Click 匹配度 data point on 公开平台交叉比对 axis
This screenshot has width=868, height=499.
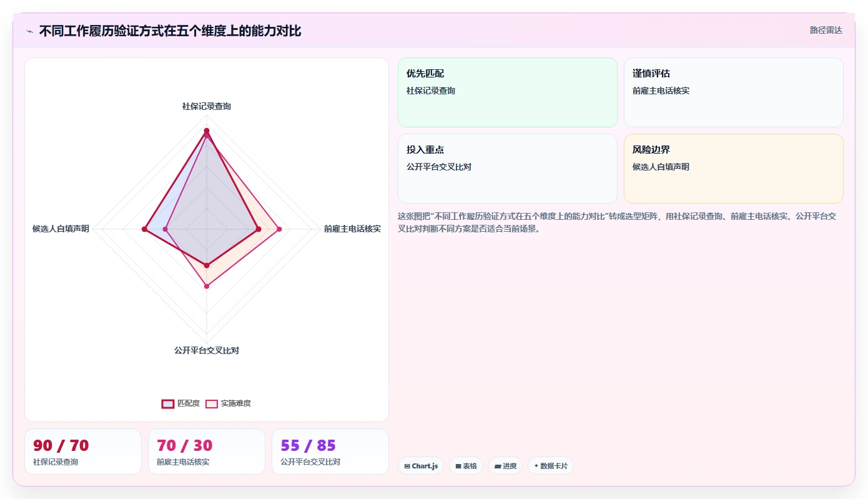[207, 265]
